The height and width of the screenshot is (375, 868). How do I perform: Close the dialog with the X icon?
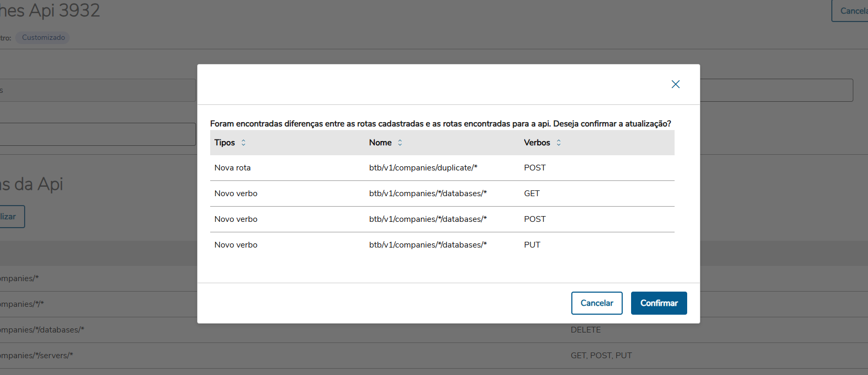click(x=675, y=84)
